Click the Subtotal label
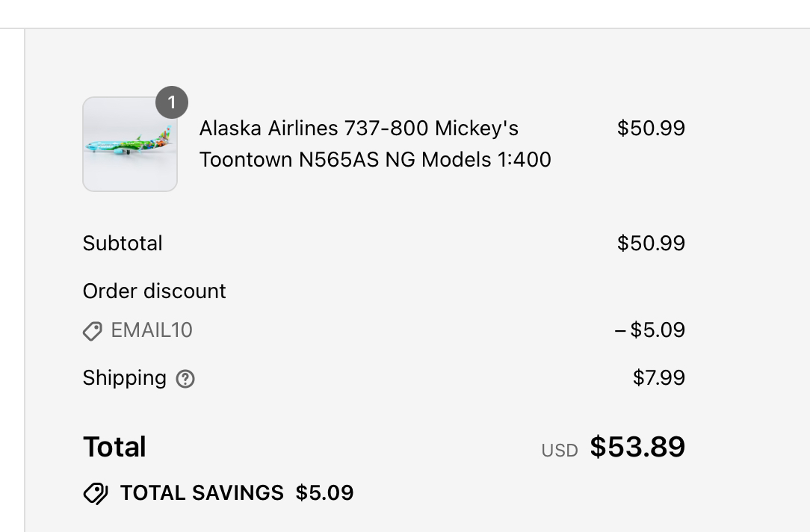The image size is (810, 532). [x=123, y=244]
